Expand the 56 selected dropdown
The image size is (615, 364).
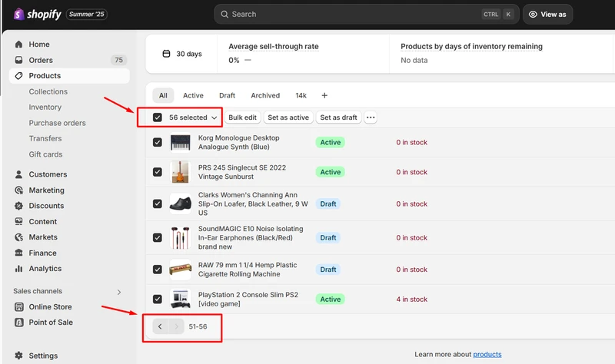point(193,117)
